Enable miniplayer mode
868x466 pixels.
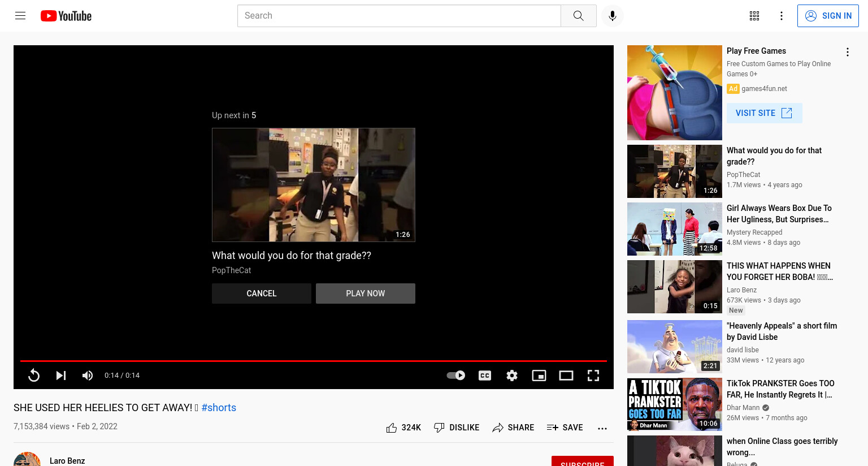[539, 376]
